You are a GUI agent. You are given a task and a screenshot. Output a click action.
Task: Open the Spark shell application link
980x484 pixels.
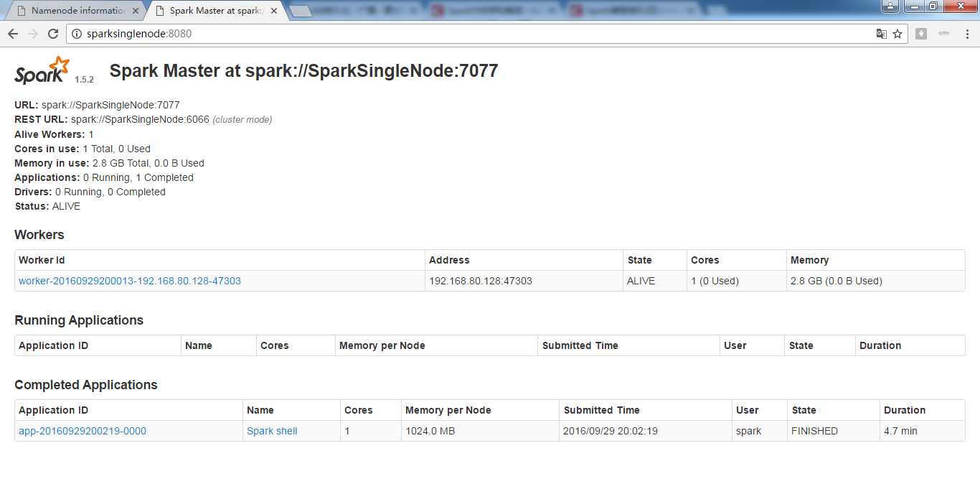click(x=272, y=431)
